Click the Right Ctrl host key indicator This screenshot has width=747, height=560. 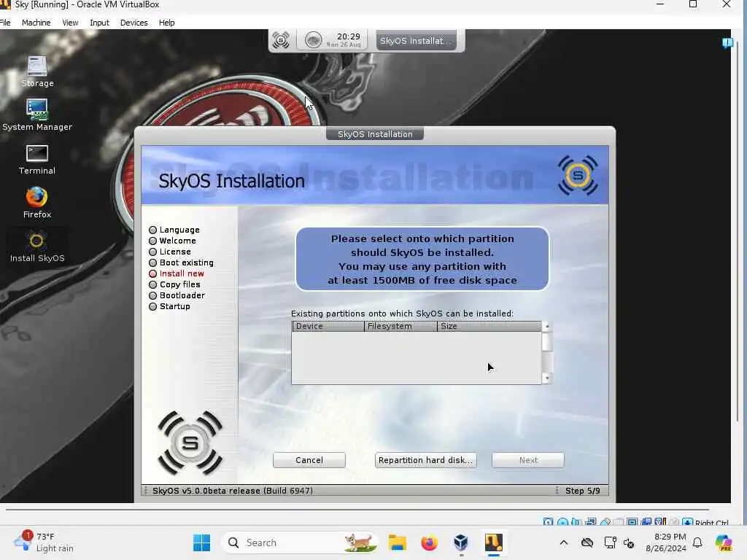(x=711, y=523)
